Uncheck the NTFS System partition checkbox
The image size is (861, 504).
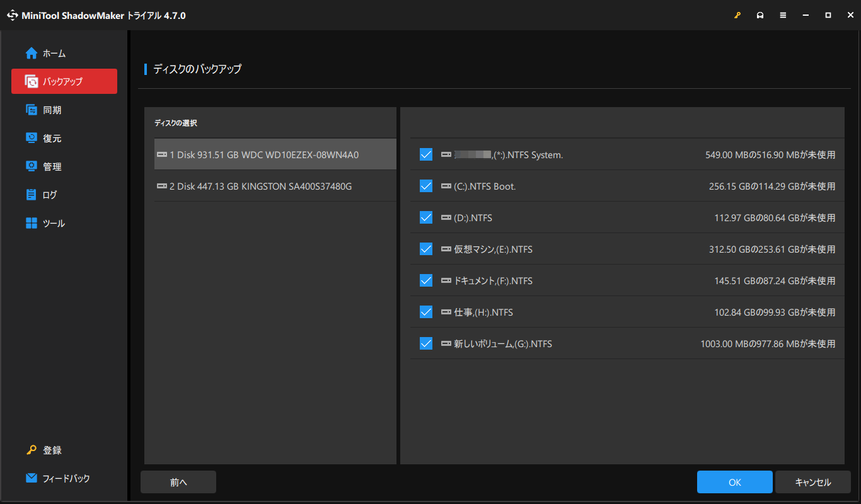426,154
